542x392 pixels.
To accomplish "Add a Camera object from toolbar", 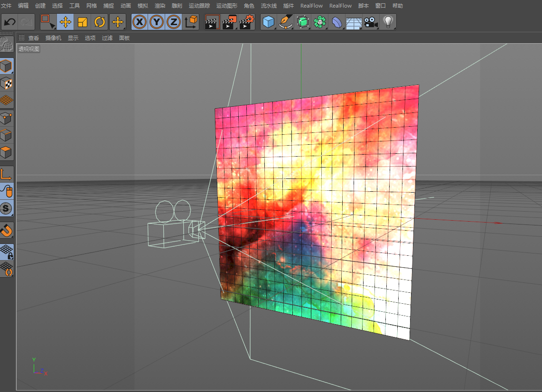I will click(x=371, y=22).
